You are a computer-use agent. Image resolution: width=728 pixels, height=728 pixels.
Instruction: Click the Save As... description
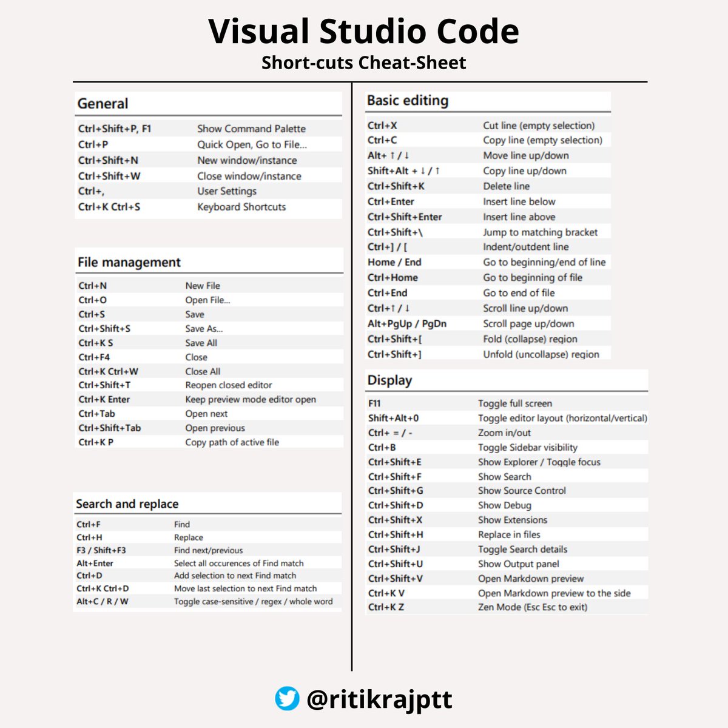[x=204, y=328]
